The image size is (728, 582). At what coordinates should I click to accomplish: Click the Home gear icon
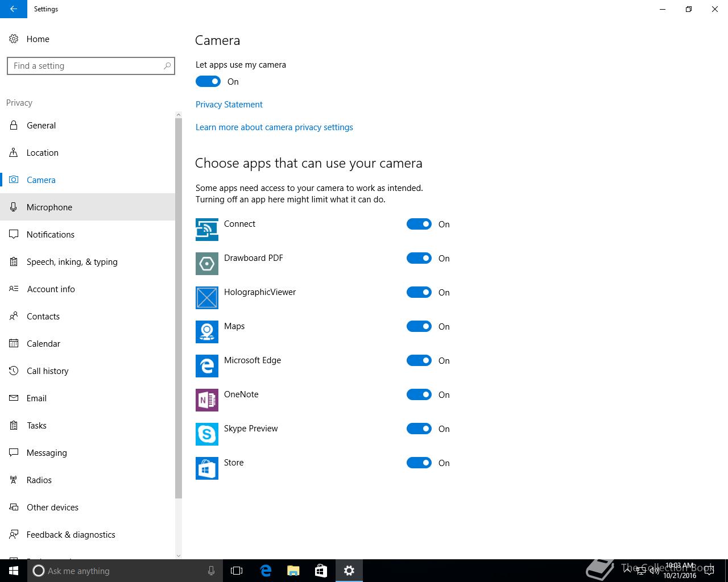pyautogui.click(x=14, y=39)
